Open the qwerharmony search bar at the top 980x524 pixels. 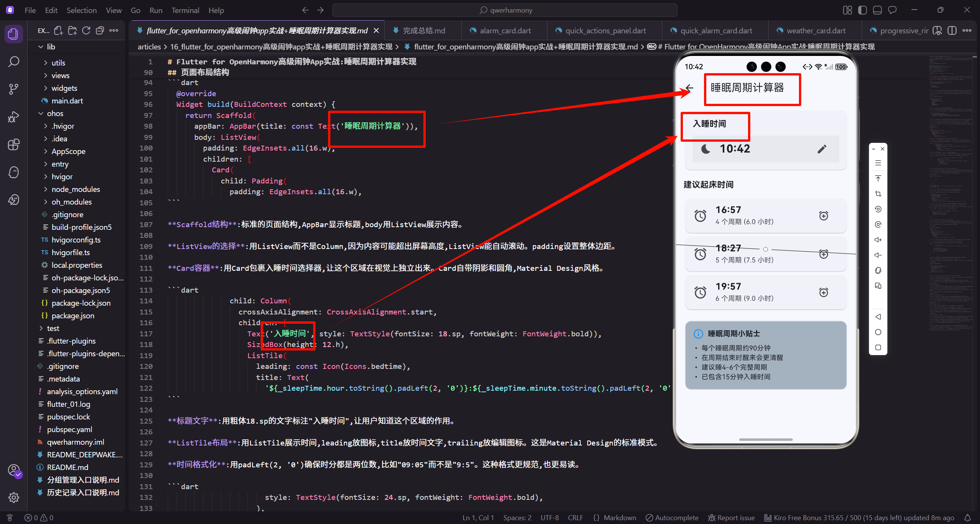(x=505, y=10)
